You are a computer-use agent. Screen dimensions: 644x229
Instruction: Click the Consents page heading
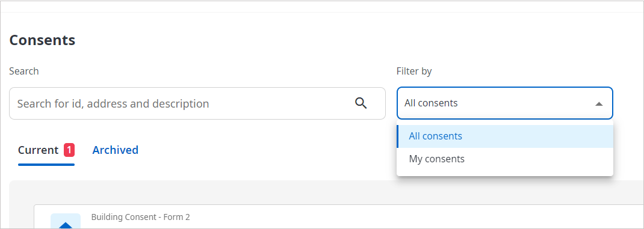[42, 40]
